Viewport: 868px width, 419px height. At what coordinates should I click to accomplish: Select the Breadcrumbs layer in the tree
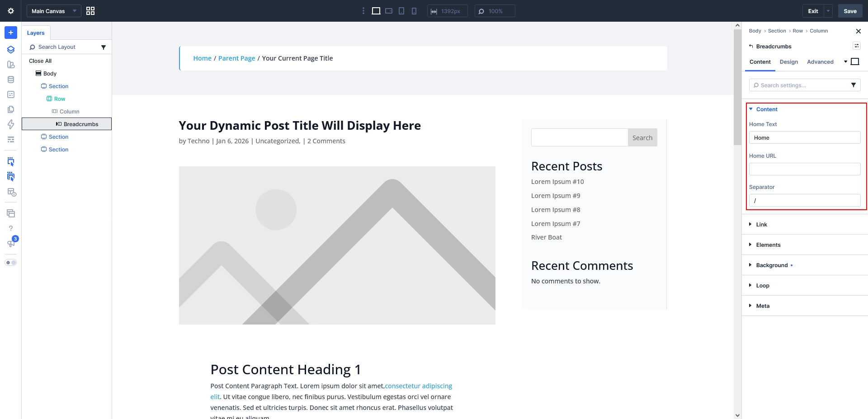[67, 124]
